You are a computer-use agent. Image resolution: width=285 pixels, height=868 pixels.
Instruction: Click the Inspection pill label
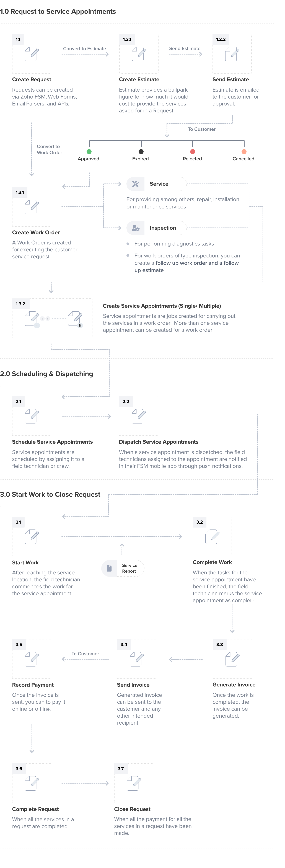coord(163,228)
